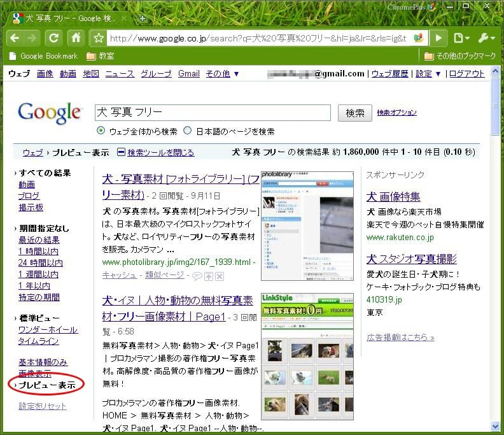Go to the browser home page icon
This screenshot has width=504, height=435.
(75, 38)
